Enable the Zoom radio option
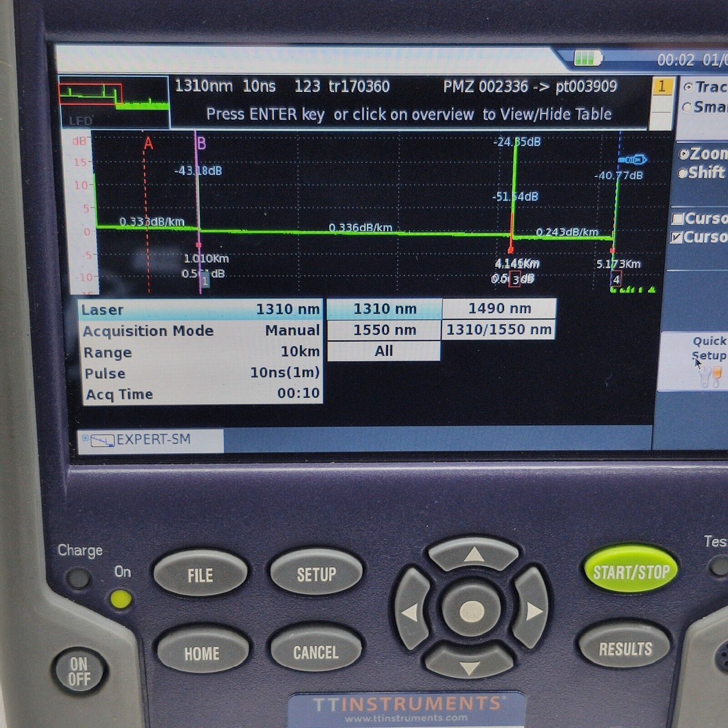Viewport: 728px width, 728px height. [x=684, y=154]
